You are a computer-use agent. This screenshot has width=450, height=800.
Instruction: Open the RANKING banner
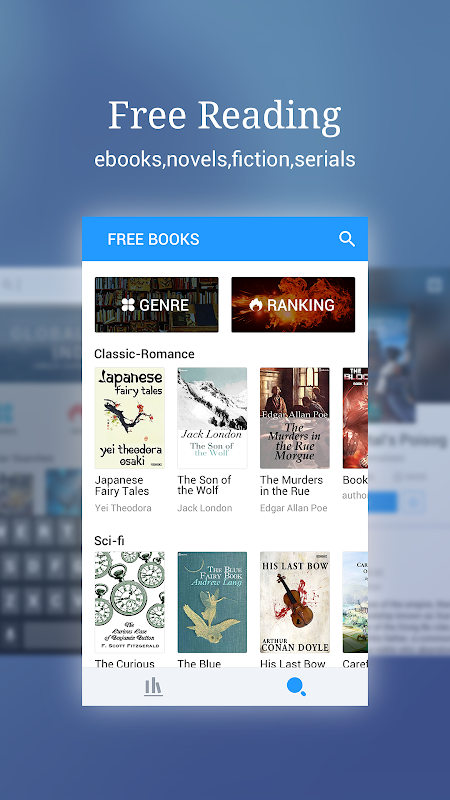pos(293,305)
